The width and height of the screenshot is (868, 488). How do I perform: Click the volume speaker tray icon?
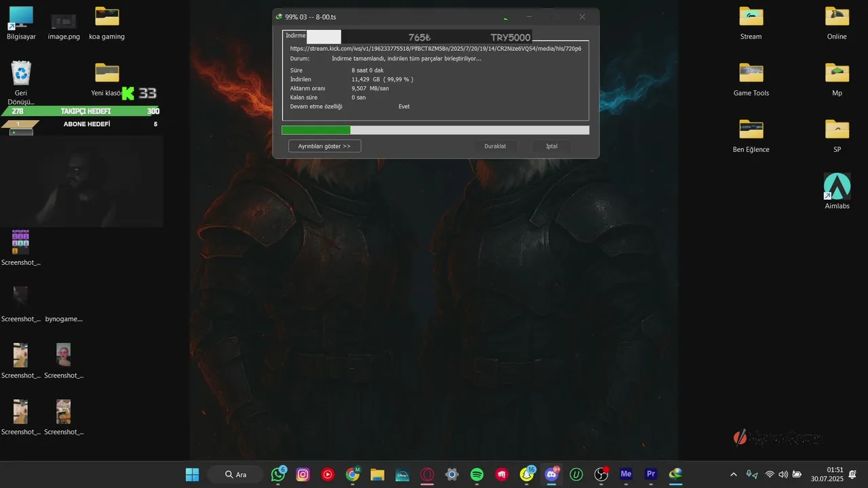point(783,474)
